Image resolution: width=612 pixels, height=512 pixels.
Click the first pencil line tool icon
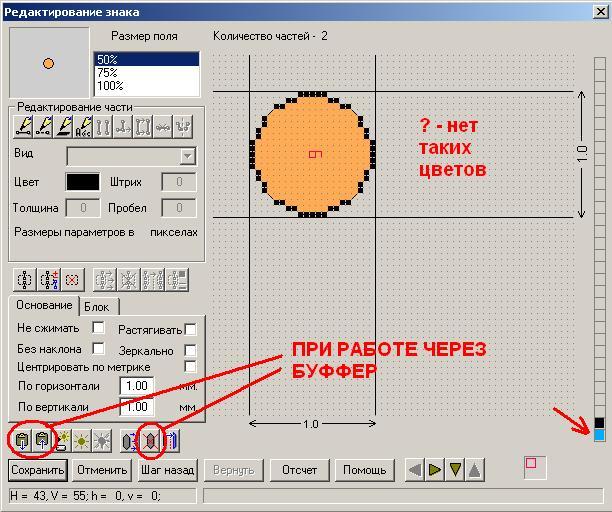(22, 126)
